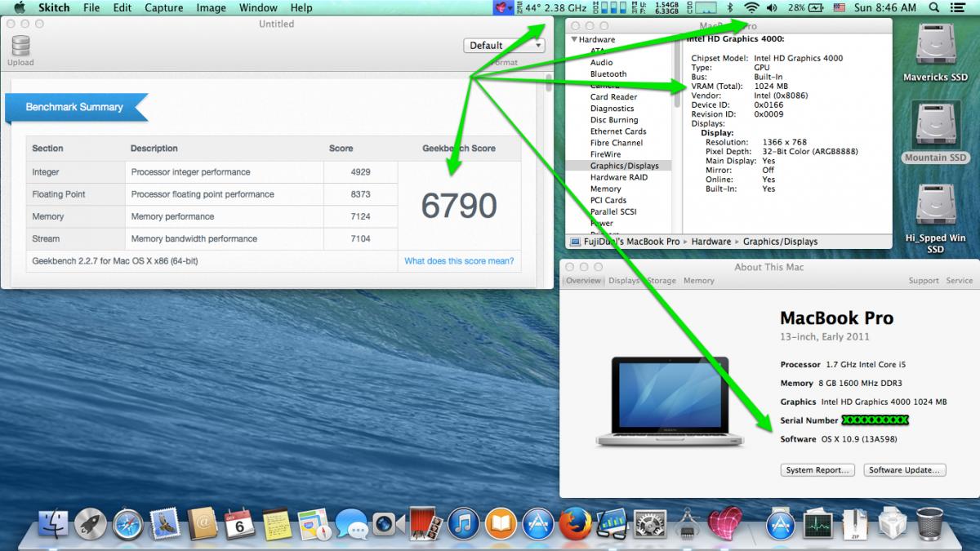This screenshot has height=551, width=980.
Task: Open the Default format dropdown
Action: [x=504, y=46]
